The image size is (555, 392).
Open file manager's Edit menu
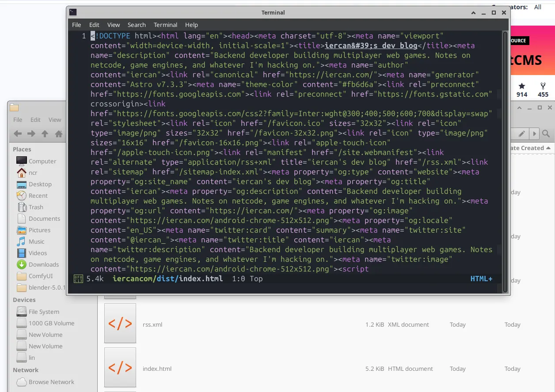click(x=35, y=120)
